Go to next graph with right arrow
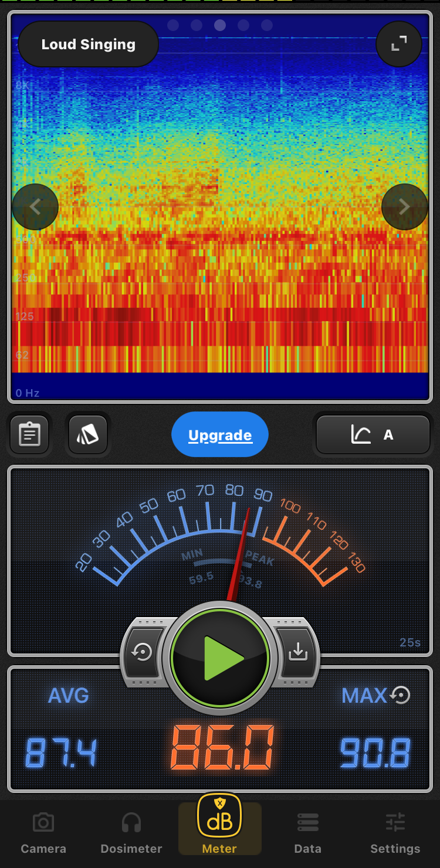The height and width of the screenshot is (868, 440). point(404,207)
